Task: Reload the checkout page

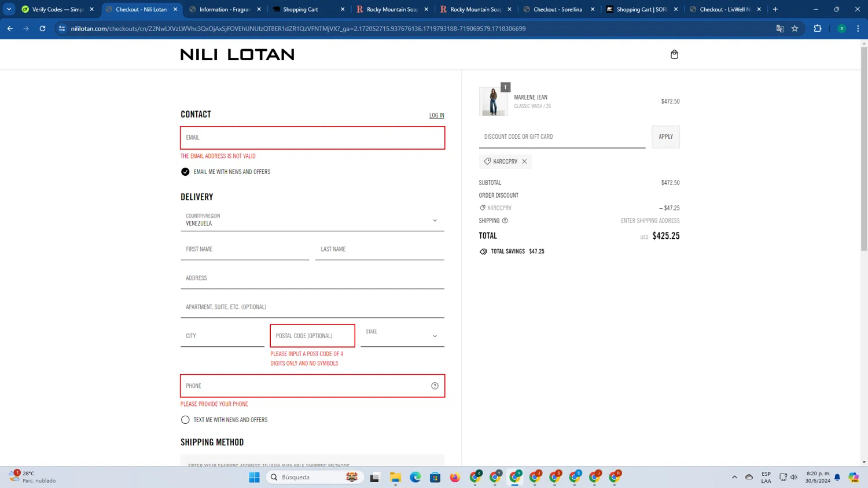Action: [42, 28]
